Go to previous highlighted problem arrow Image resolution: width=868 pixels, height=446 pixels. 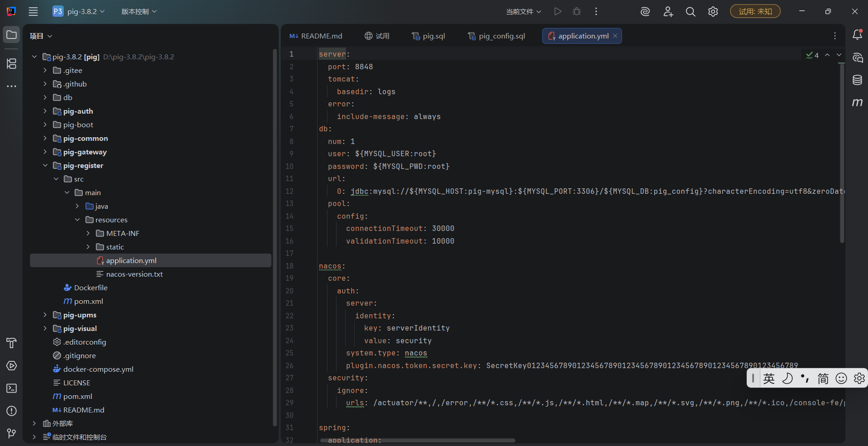pyautogui.click(x=827, y=55)
